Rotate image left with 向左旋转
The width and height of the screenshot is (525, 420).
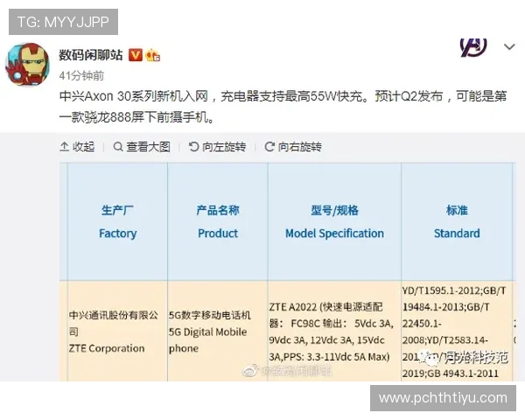pyautogui.click(x=217, y=147)
